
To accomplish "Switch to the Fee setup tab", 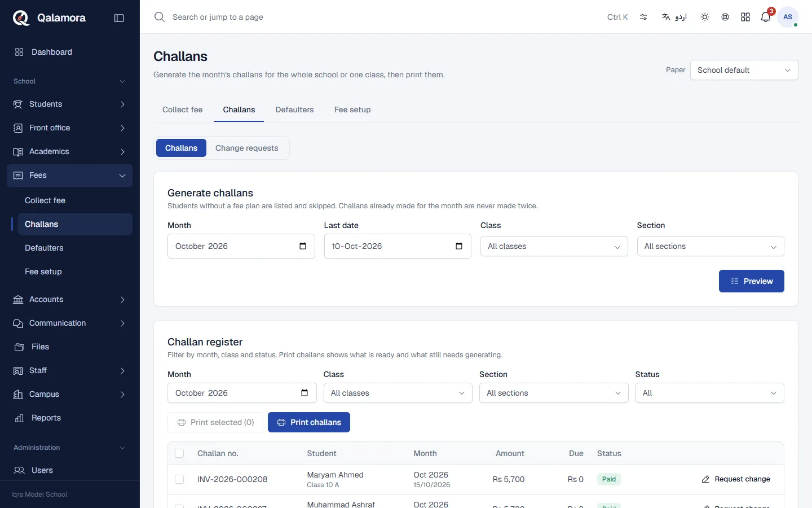I will point(352,110).
